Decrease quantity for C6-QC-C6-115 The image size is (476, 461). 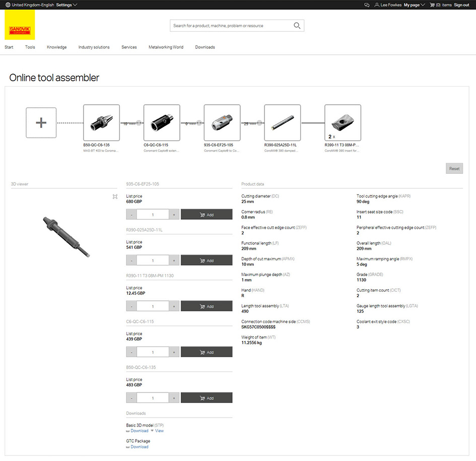click(131, 352)
